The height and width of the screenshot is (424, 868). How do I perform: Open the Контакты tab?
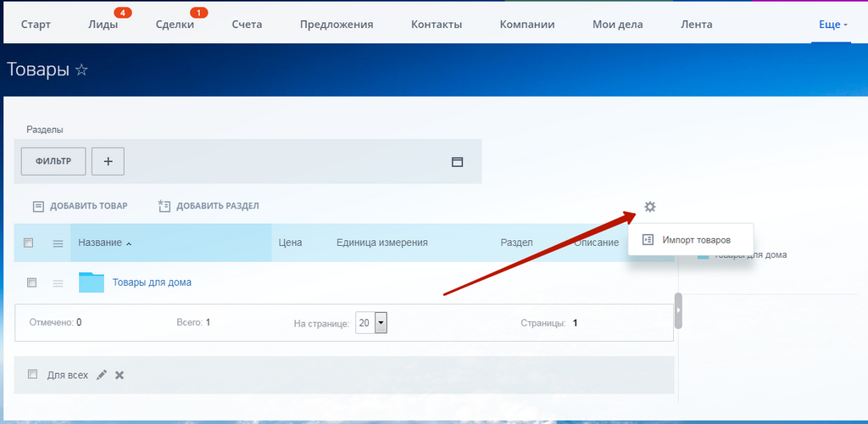[437, 25]
